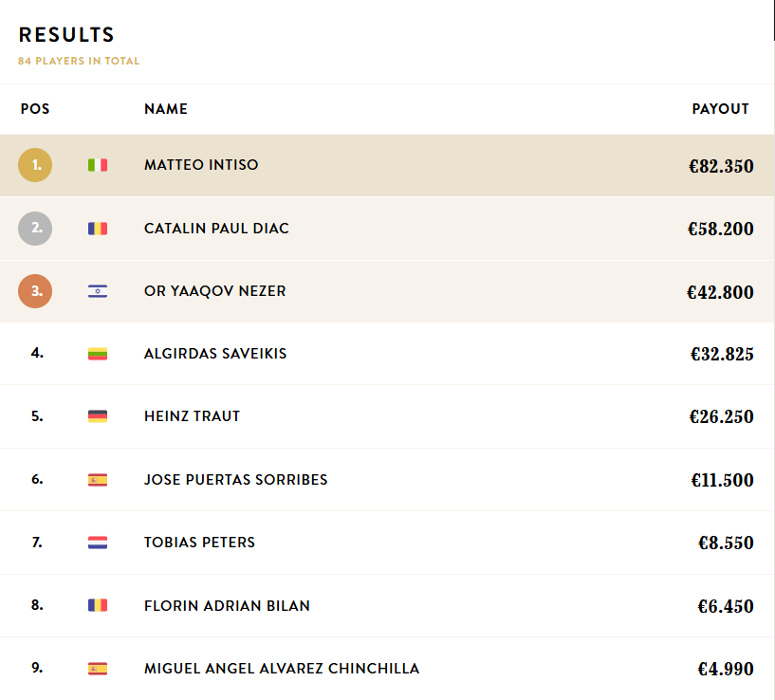775x700 pixels.
Task: Click the NAME column header
Action: tap(166, 109)
